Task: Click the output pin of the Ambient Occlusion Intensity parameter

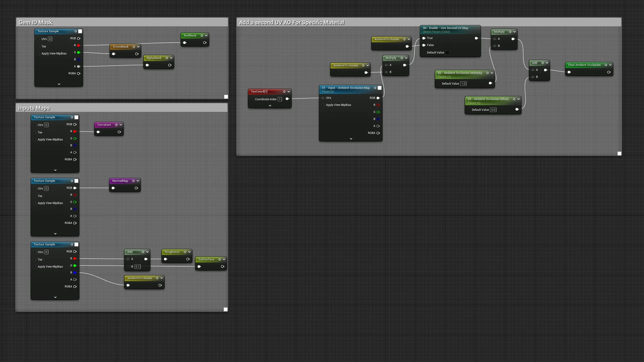Action: pos(490,83)
